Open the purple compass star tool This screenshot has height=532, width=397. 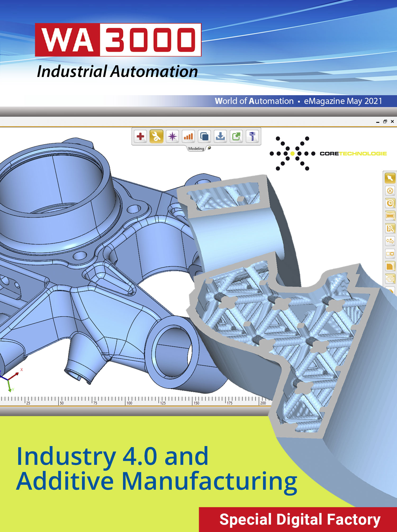point(172,136)
